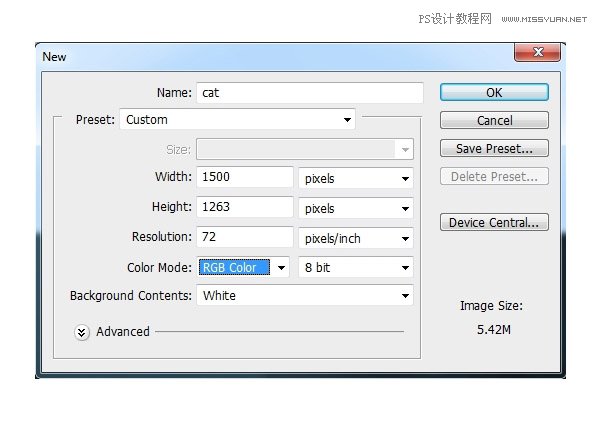
Task: Open the pixels/inch resolution units dropdown
Action: click(x=357, y=238)
